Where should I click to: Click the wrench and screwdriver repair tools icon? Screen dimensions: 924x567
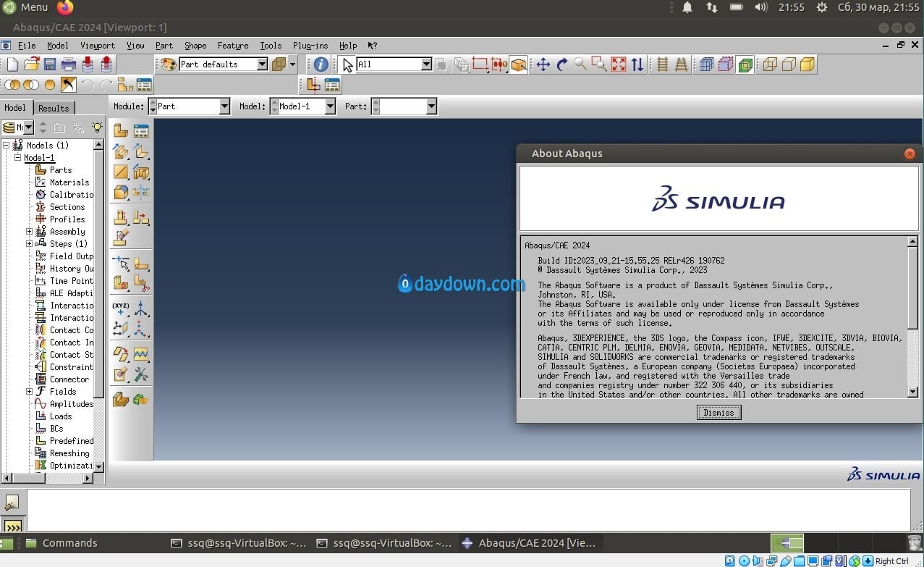tap(141, 374)
